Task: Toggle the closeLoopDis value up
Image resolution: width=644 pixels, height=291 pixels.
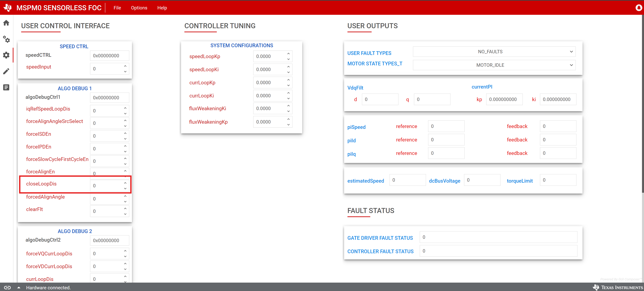Action: [125, 182]
